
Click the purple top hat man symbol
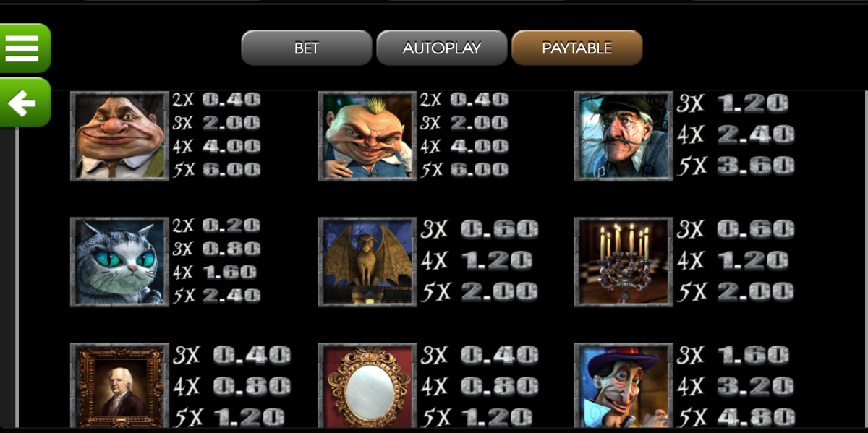(x=624, y=387)
